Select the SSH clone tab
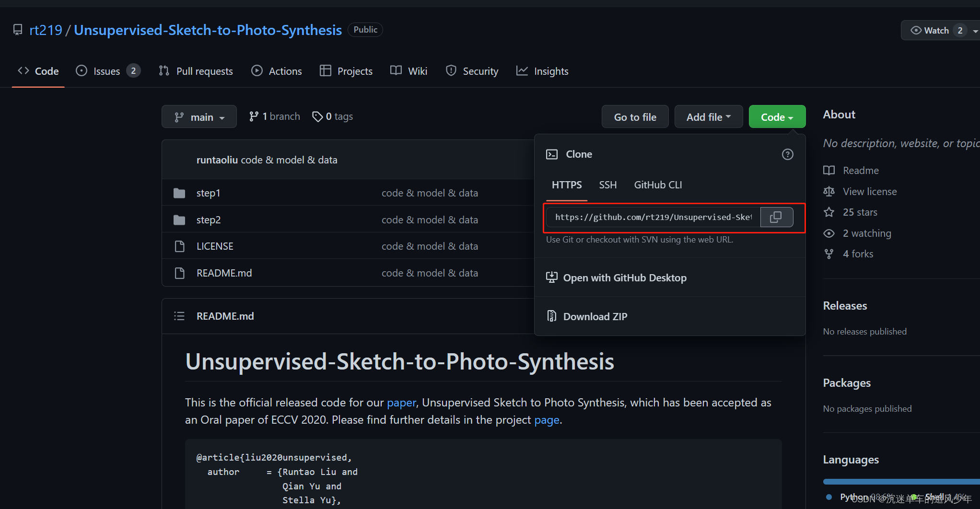 pos(607,185)
